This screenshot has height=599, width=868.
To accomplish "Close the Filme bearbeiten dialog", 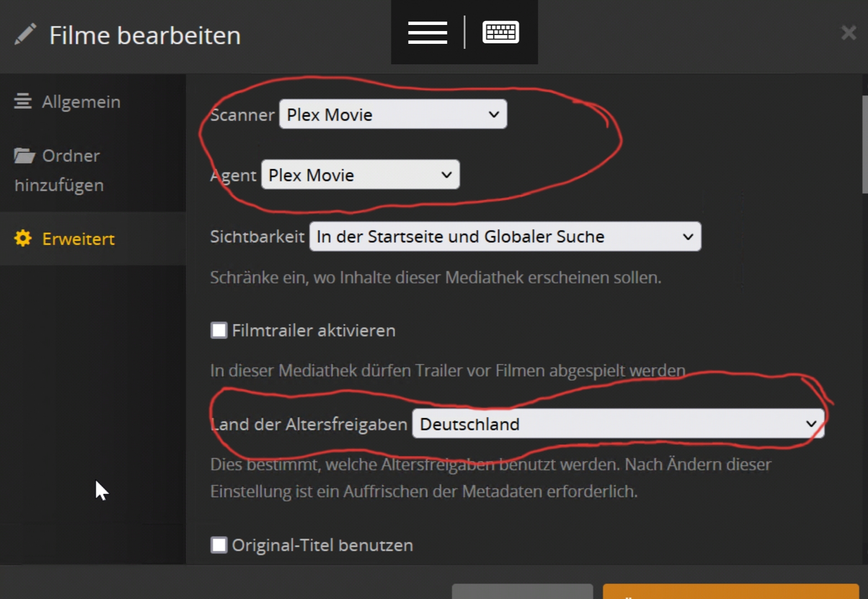I will click(x=849, y=33).
